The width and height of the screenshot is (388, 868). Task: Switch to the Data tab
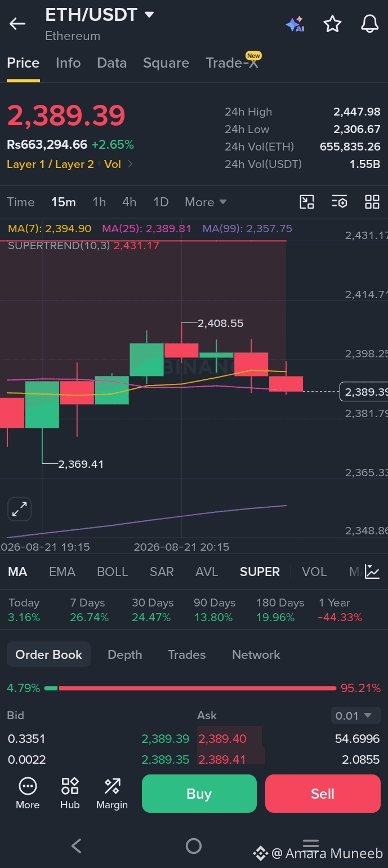click(x=112, y=63)
